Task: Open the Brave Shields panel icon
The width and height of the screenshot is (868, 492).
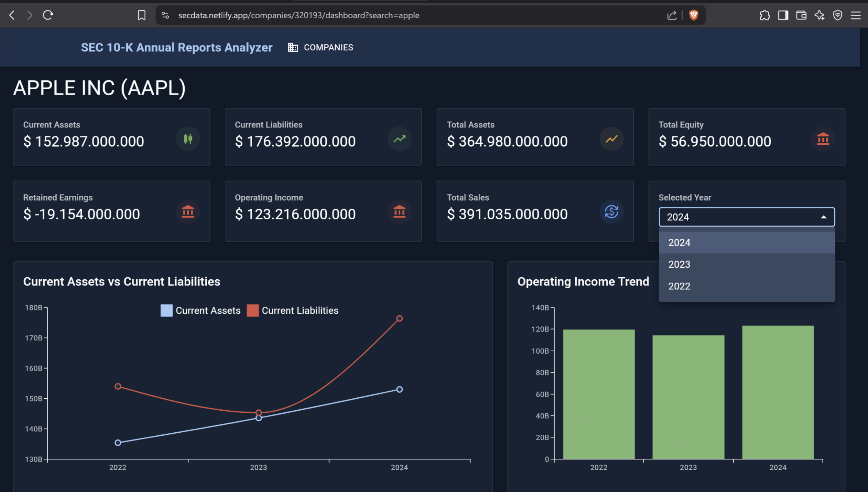Action: (694, 15)
